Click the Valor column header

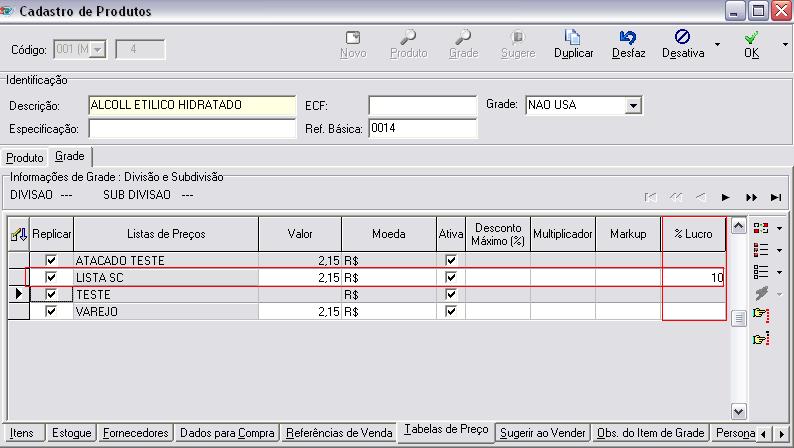point(300,234)
